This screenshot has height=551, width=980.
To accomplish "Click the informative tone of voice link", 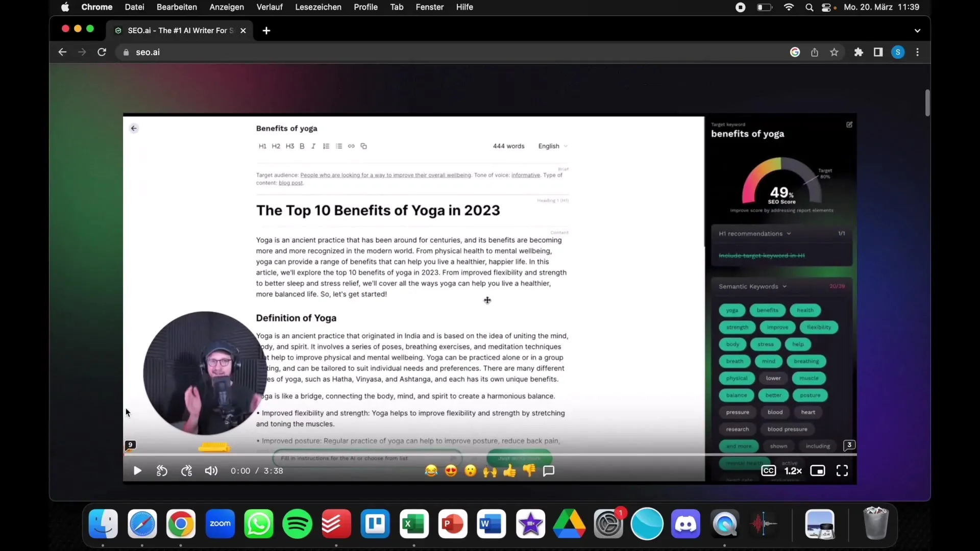I will (526, 175).
